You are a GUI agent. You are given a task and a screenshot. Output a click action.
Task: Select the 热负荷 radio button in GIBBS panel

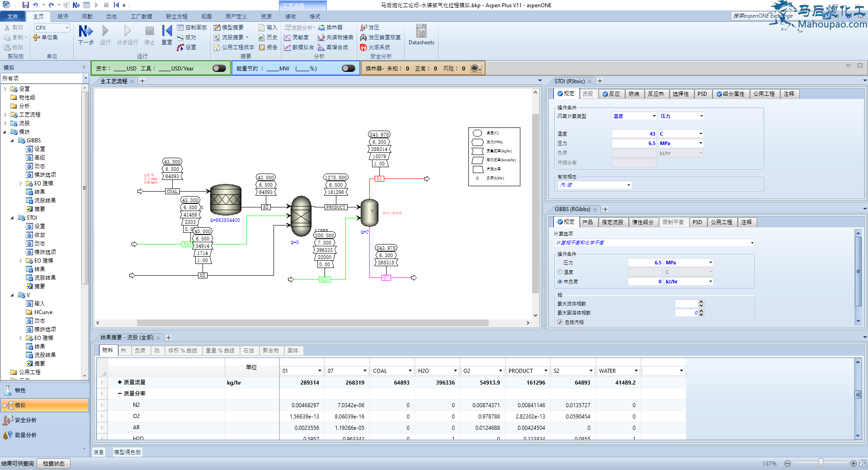[560, 282]
